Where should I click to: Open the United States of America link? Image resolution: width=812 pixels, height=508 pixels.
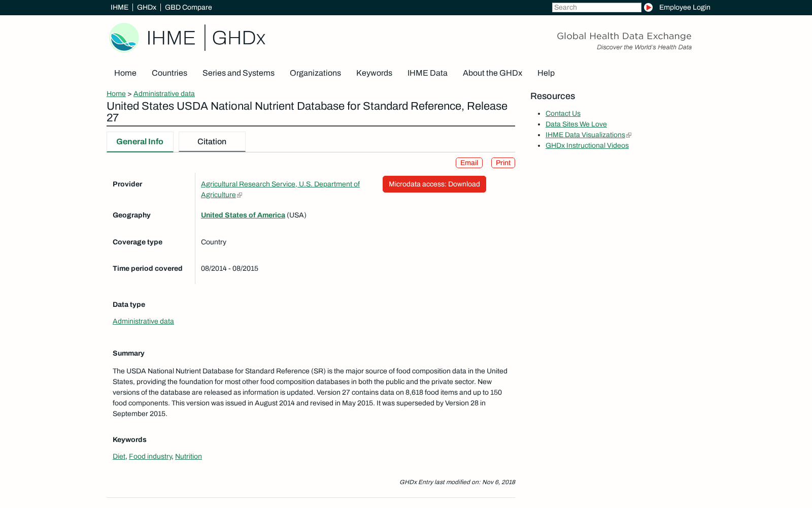243,215
